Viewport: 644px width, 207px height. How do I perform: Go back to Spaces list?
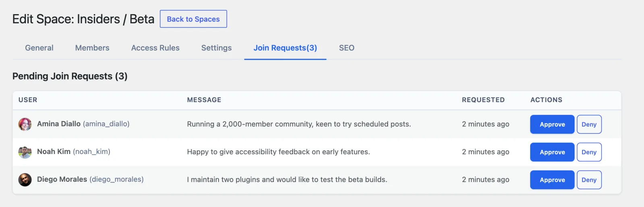pos(193,19)
